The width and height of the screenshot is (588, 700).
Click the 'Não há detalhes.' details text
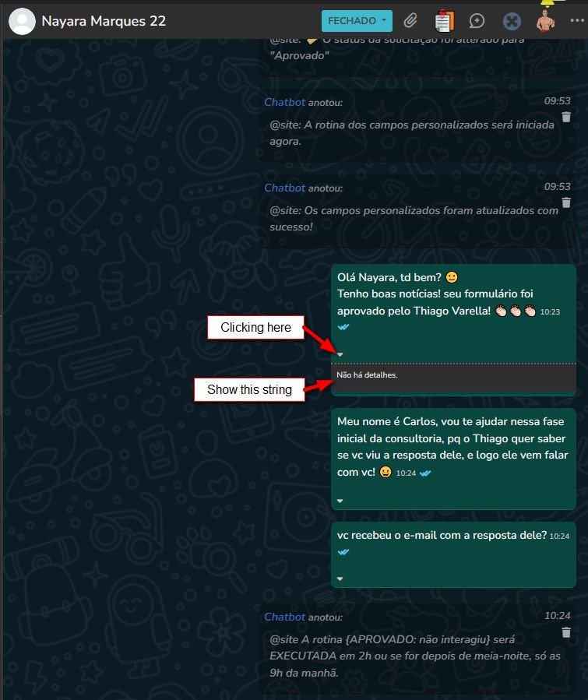click(x=367, y=375)
